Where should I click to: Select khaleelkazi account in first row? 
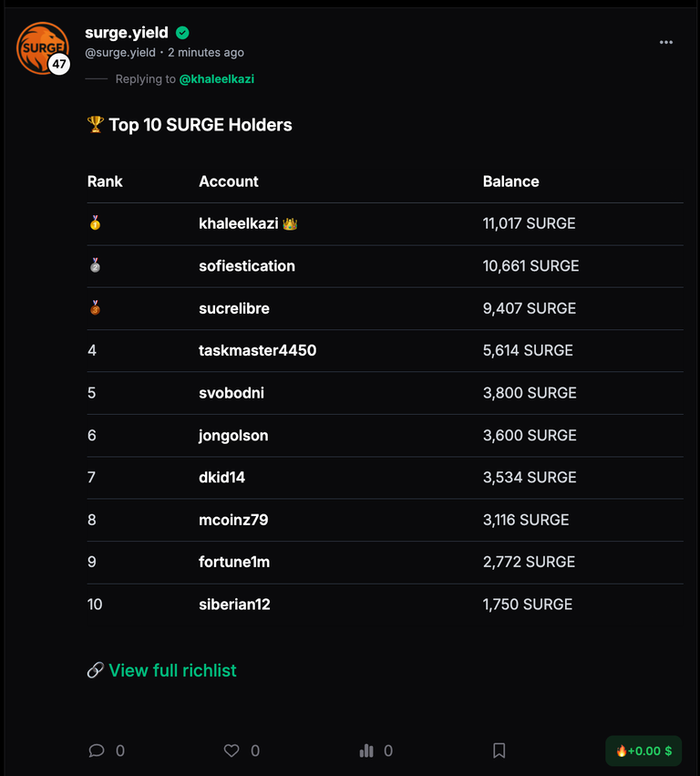pyautogui.click(x=239, y=223)
